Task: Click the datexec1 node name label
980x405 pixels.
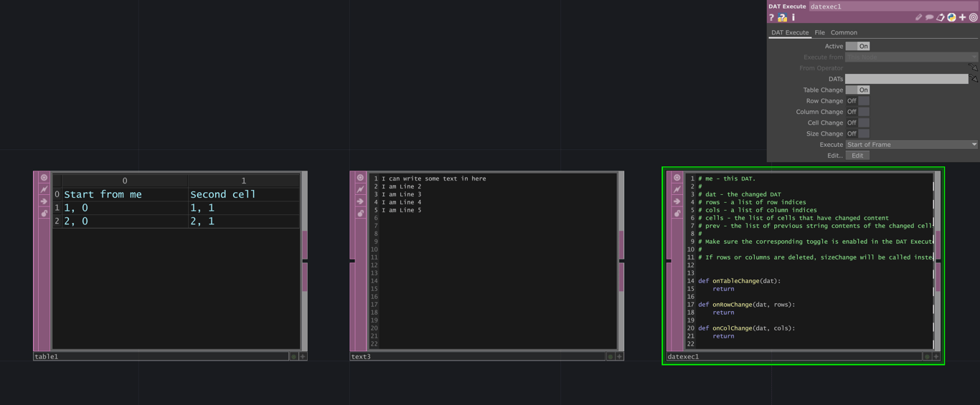Action: [x=683, y=356]
